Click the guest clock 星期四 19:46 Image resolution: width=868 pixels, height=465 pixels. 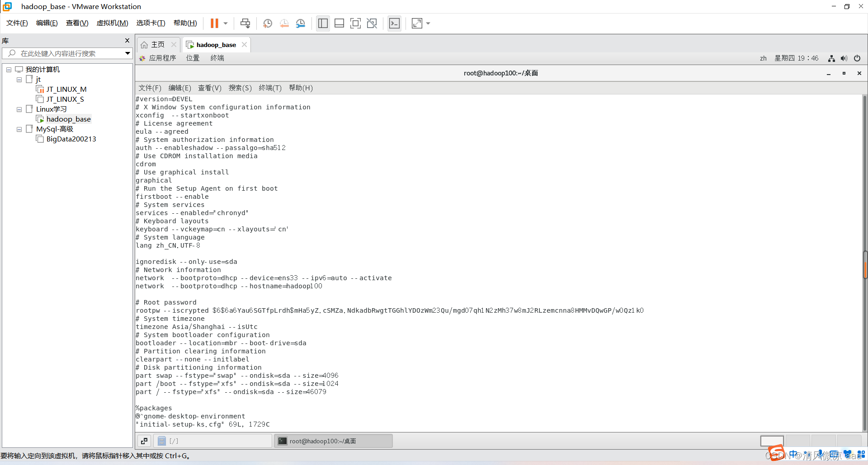point(797,58)
